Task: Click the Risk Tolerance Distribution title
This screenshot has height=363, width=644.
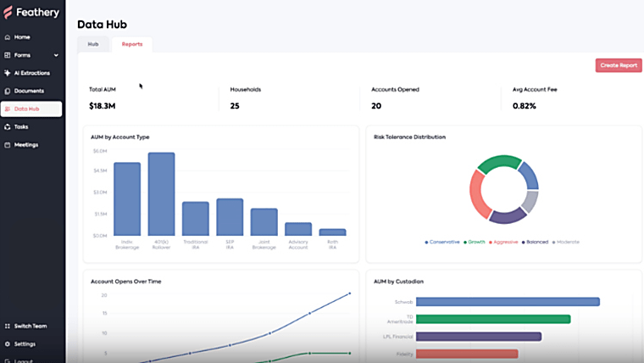Action: point(409,137)
